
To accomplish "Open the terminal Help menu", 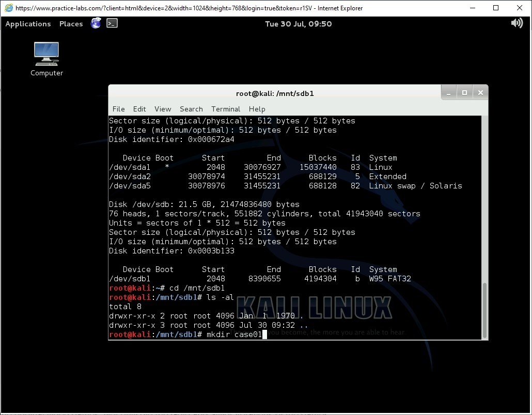I will click(257, 109).
